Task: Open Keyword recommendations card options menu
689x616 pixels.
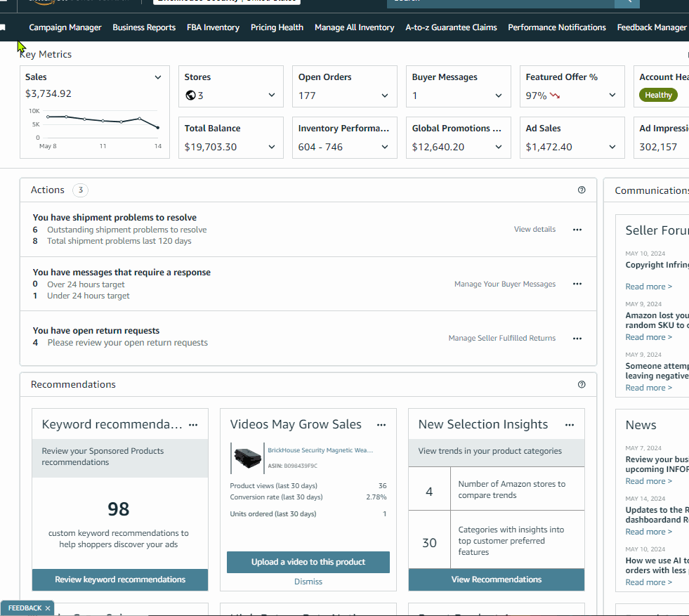Action: coord(193,425)
